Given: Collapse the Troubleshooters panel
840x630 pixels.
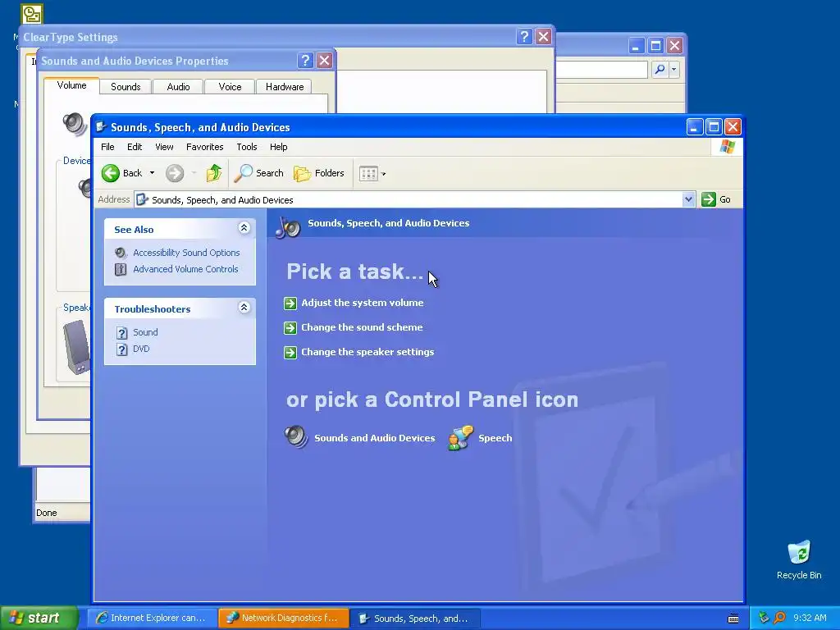Looking at the screenshot, I should [x=244, y=307].
